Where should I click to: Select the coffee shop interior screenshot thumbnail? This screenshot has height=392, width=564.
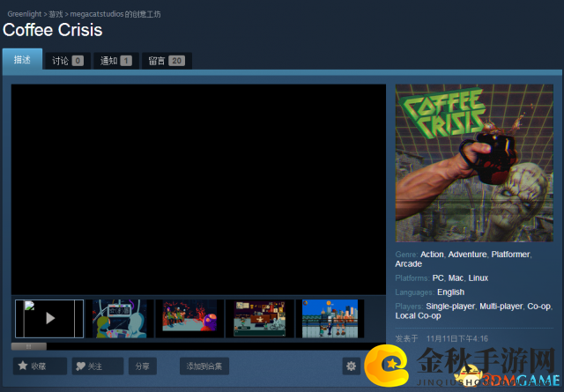pos(260,319)
